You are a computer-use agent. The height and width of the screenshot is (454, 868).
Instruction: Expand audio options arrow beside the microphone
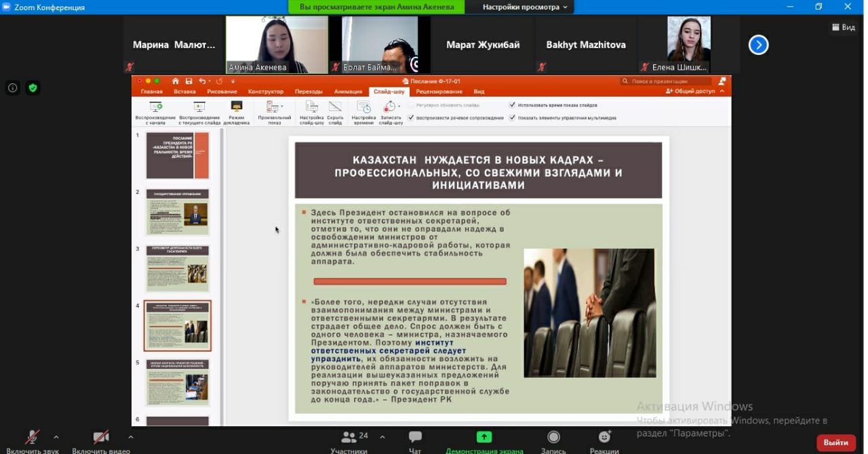tap(56, 437)
